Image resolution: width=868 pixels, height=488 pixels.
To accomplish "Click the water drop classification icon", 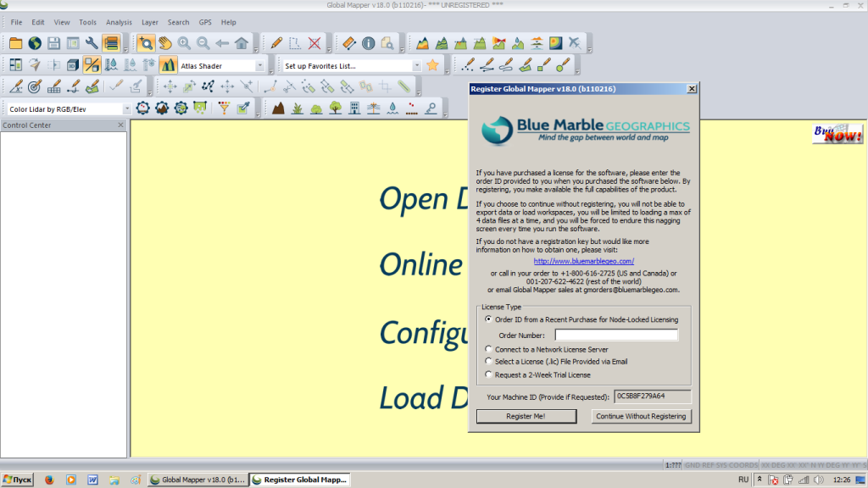I will [392, 108].
